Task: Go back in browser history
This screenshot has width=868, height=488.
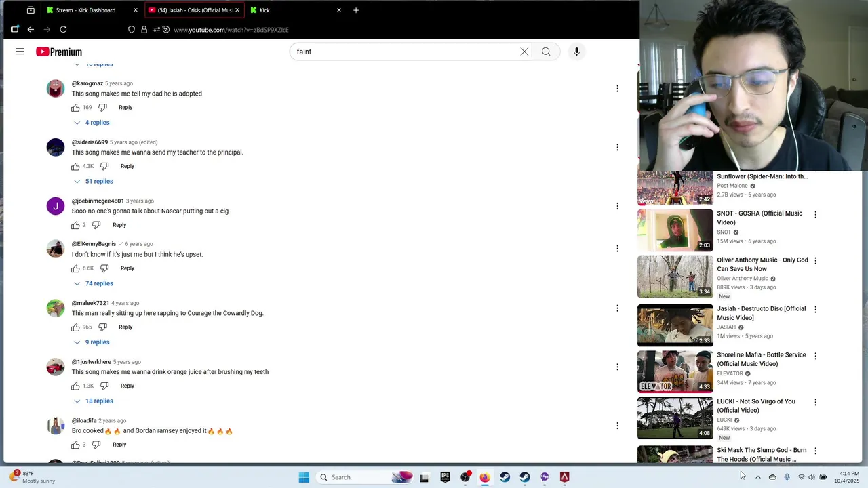Action: [x=31, y=29]
